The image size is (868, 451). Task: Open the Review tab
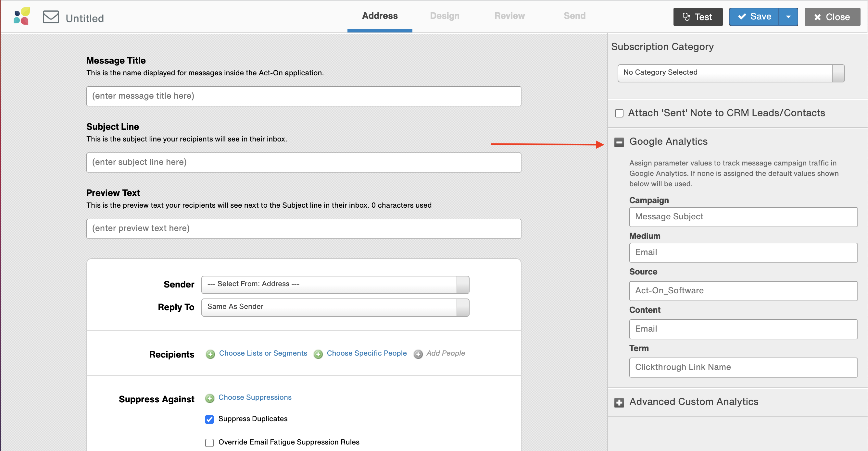[509, 16]
